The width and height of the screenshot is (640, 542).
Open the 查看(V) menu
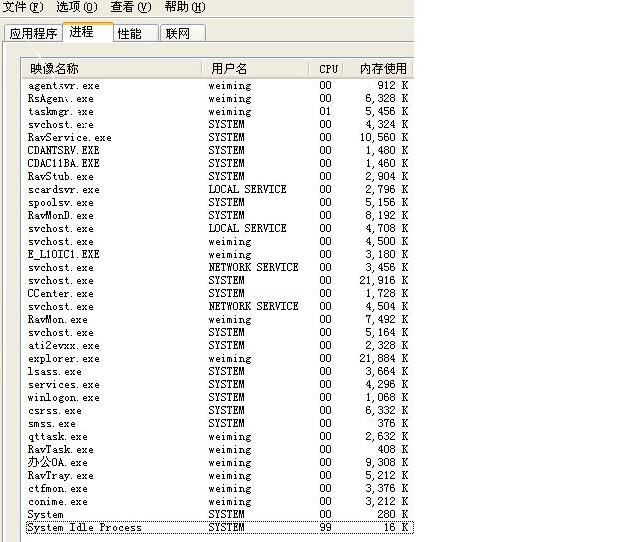pyautogui.click(x=131, y=7)
